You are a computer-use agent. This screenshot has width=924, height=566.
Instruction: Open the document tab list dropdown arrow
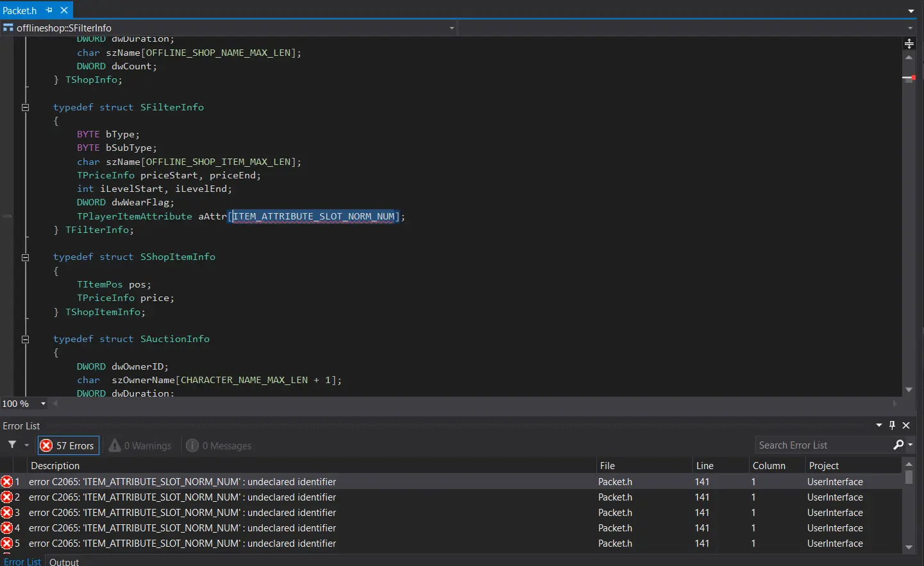(911, 11)
